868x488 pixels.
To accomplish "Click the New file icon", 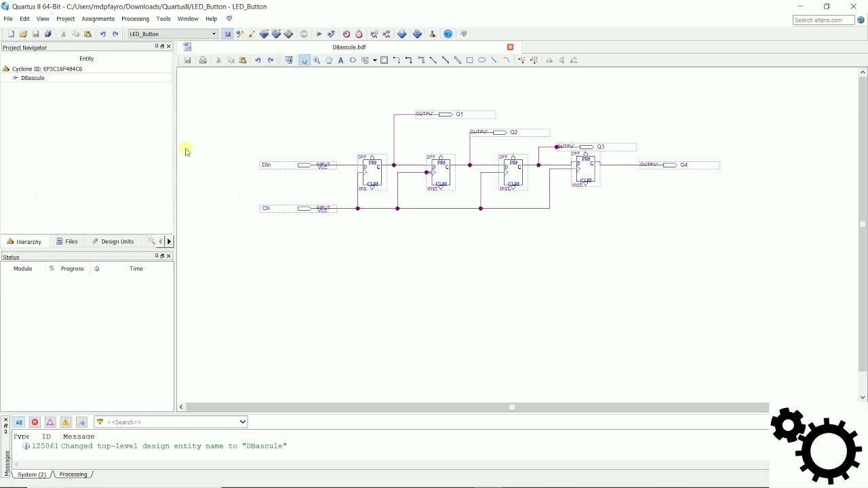I will point(11,34).
